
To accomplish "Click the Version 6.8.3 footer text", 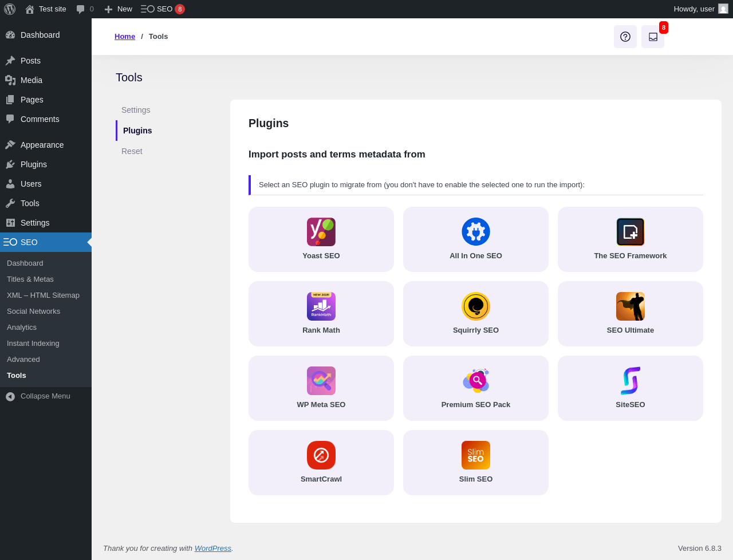I will [x=700, y=549].
